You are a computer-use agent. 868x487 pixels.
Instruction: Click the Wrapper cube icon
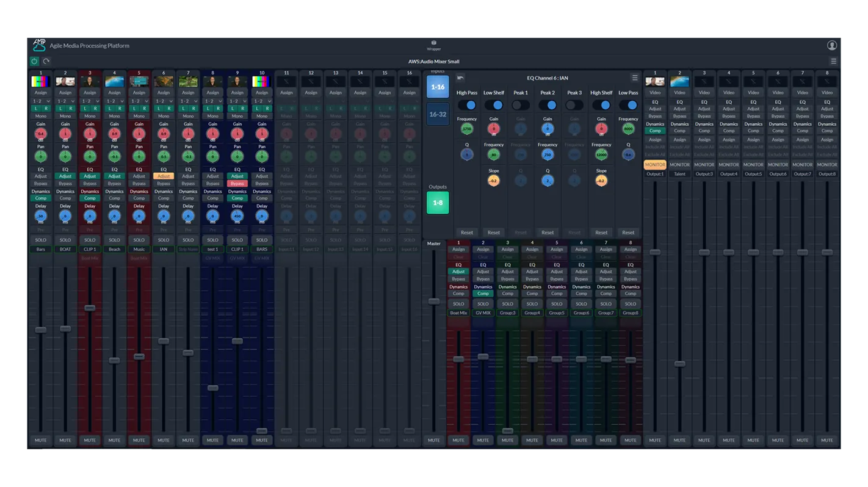(x=433, y=43)
